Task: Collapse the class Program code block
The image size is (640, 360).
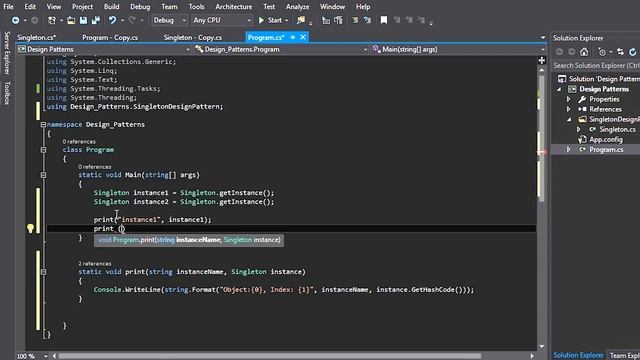Action: [x=43, y=150]
